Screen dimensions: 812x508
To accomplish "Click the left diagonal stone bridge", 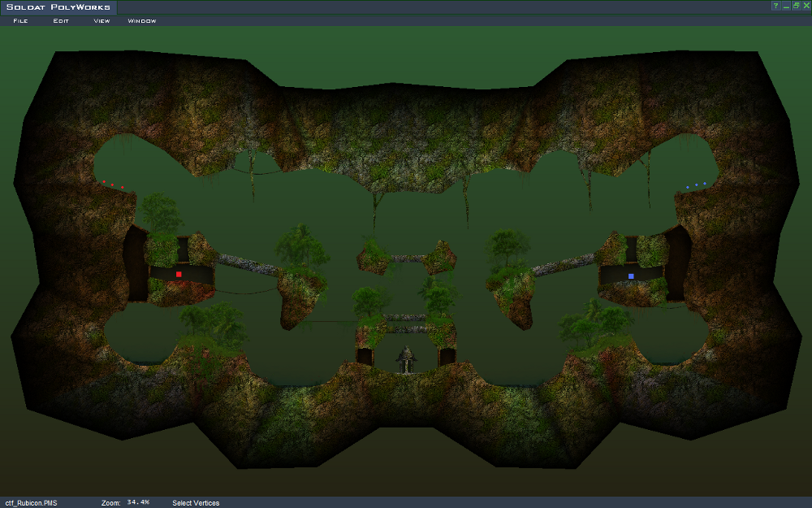I will coord(248,264).
